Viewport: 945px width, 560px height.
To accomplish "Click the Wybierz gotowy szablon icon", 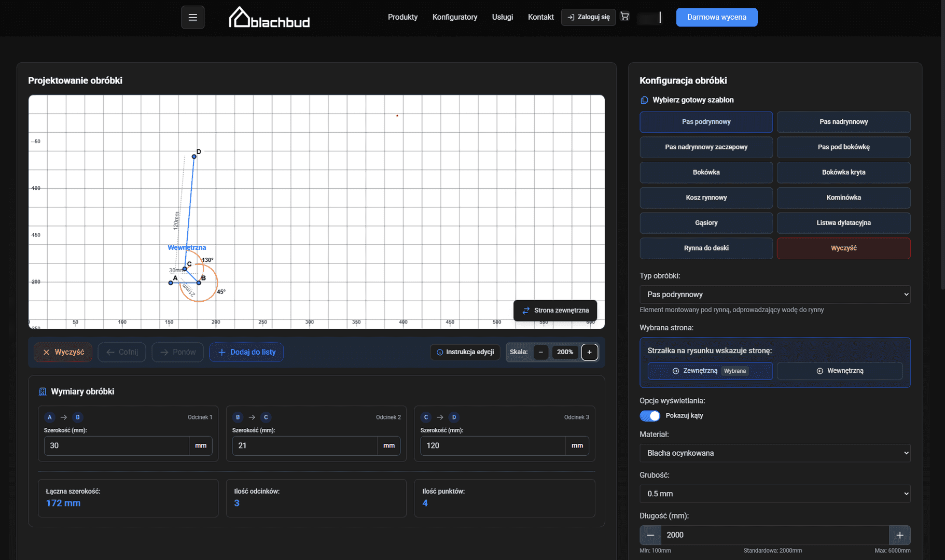I will click(644, 100).
